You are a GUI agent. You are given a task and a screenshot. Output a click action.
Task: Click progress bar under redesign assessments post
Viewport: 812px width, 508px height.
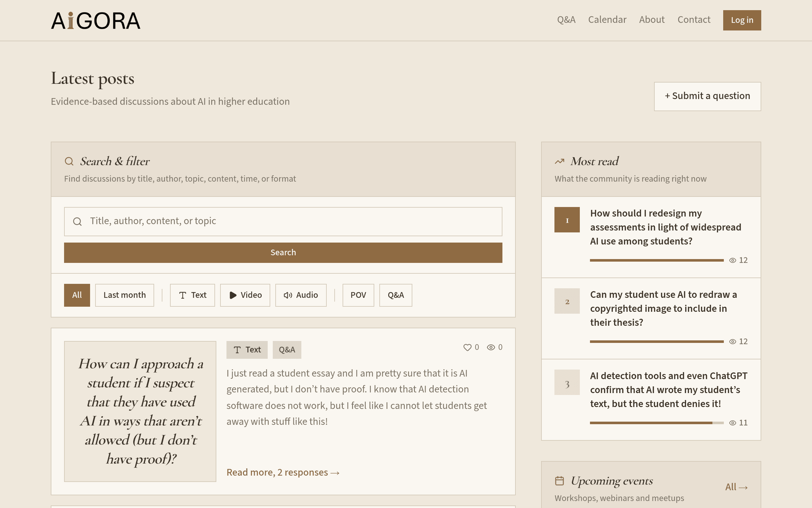(x=657, y=260)
